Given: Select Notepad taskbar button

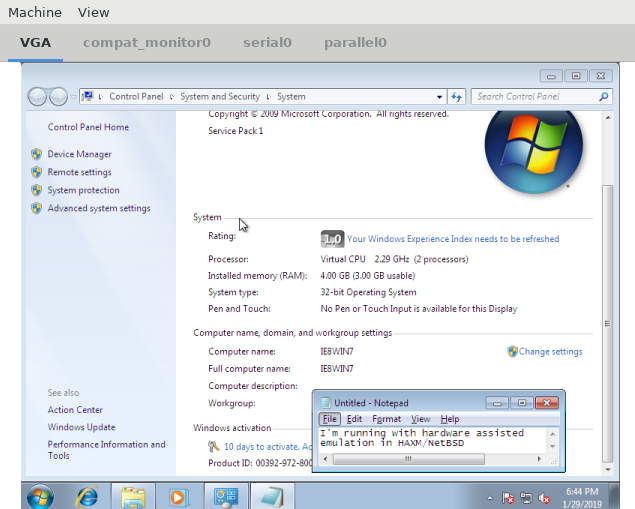Looking at the screenshot, I should click(x=272, y=496).
